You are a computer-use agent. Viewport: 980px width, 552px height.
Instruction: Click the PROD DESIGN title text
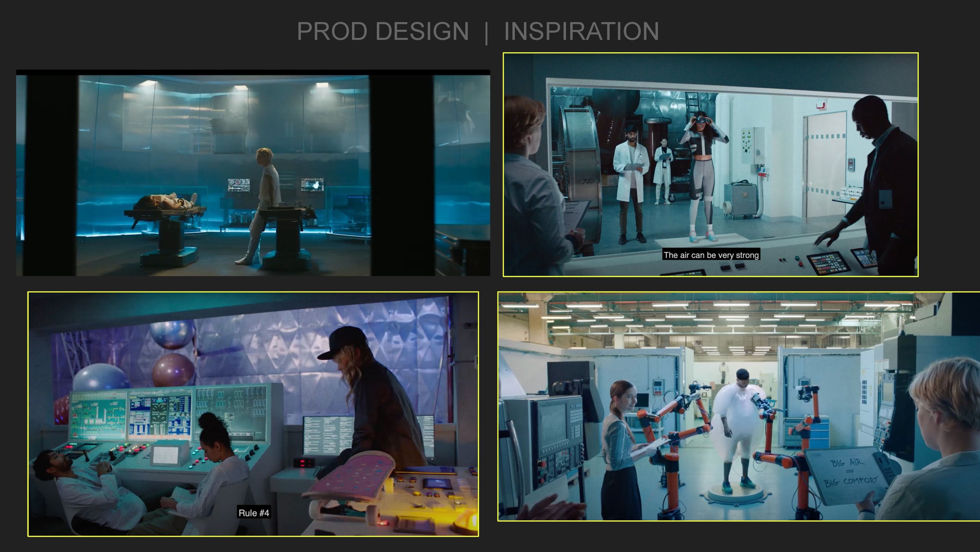click(x=383, y=31)
